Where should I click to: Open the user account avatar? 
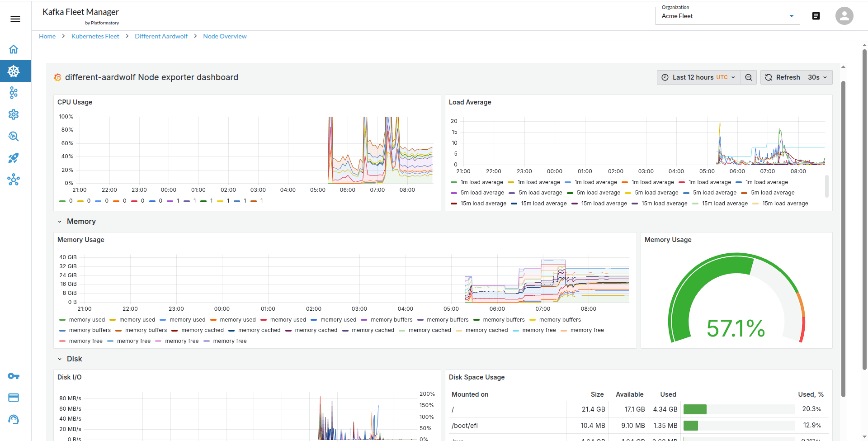tap(844, 16)
